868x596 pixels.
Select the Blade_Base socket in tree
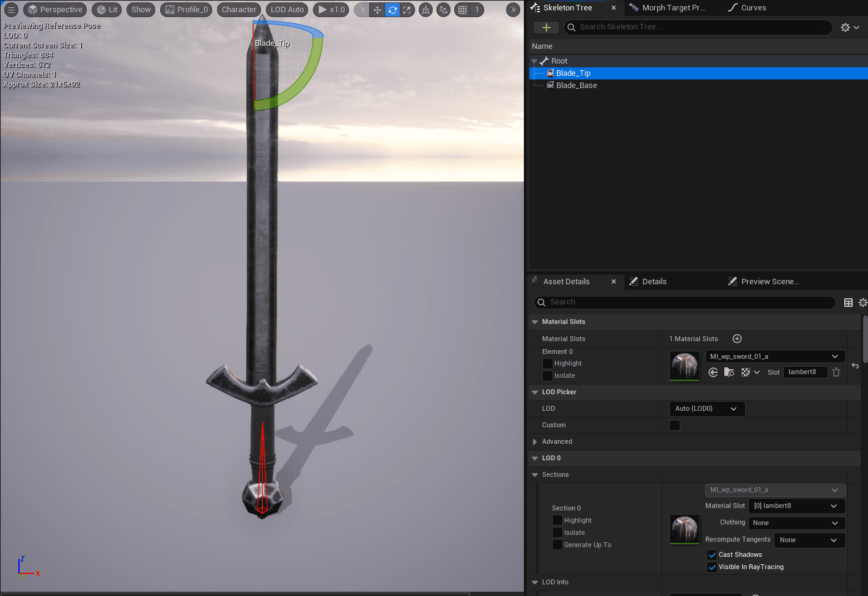576,86
